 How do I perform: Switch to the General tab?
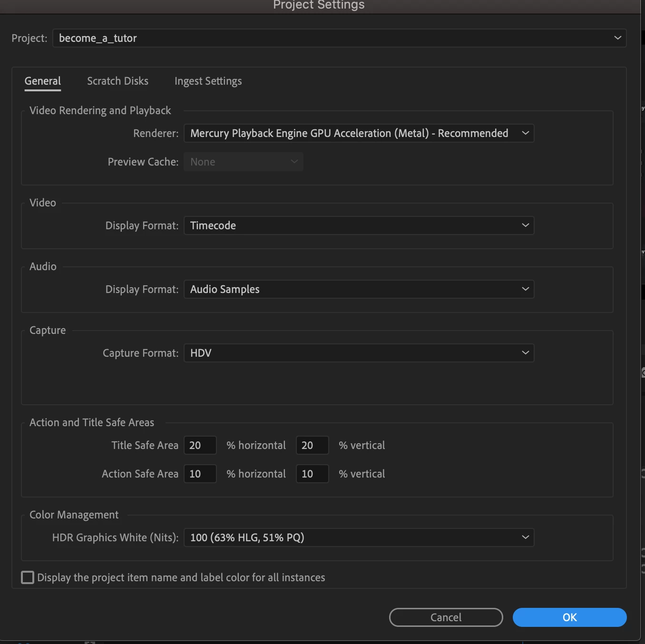click(43, 81)
